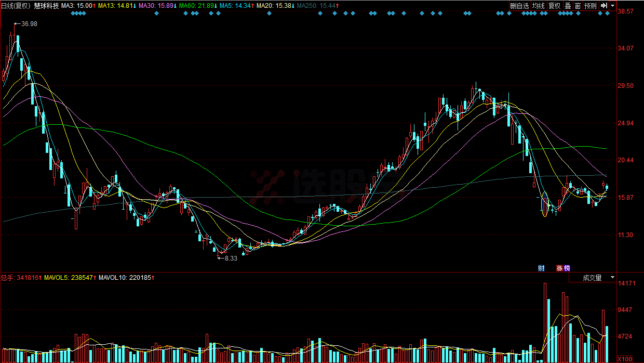Click the 8.33 lowest price marker
Screen dimensions: 644x363
click(231, 258)
